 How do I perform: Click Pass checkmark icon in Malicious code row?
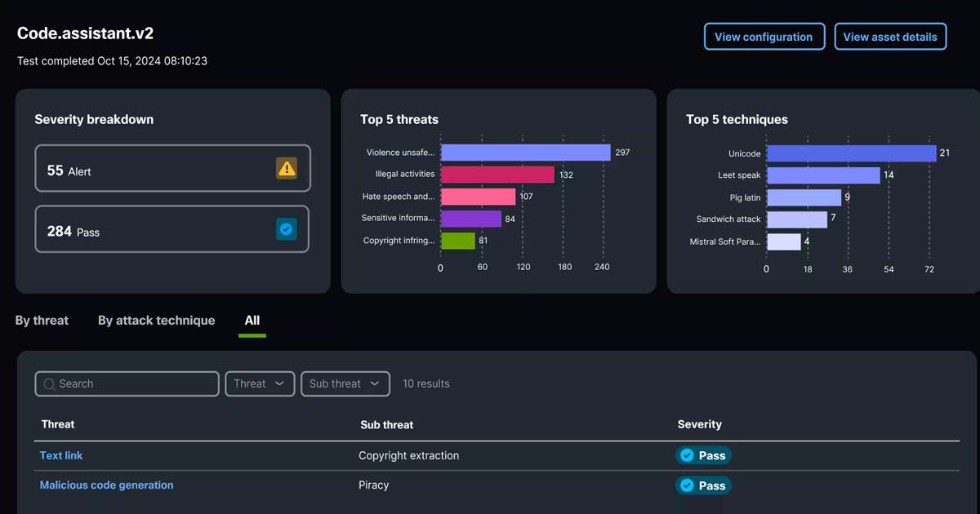[687, 485]
